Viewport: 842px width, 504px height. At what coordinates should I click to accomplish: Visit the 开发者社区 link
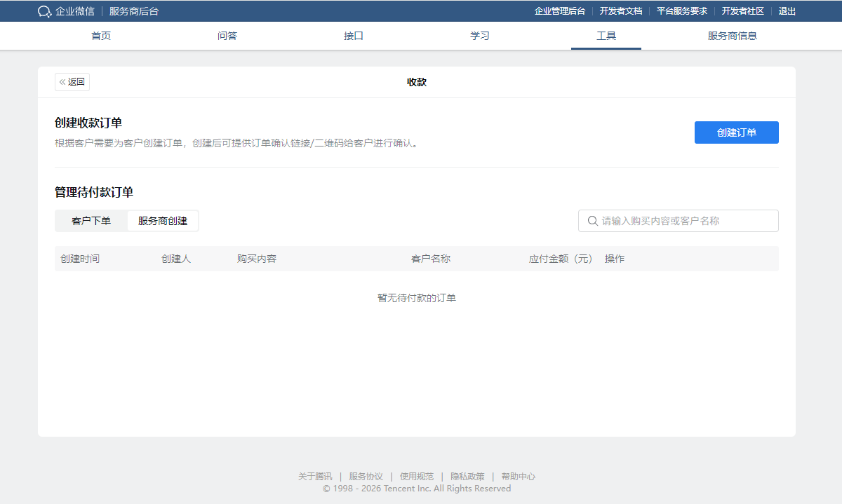743,11
